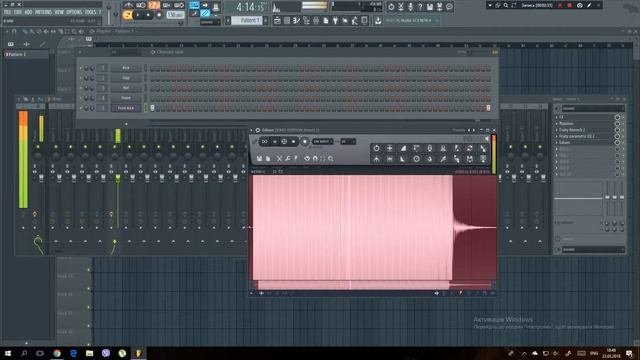Toggle the Edison effect slot on/off in the mixer

(x=617, y=142)
